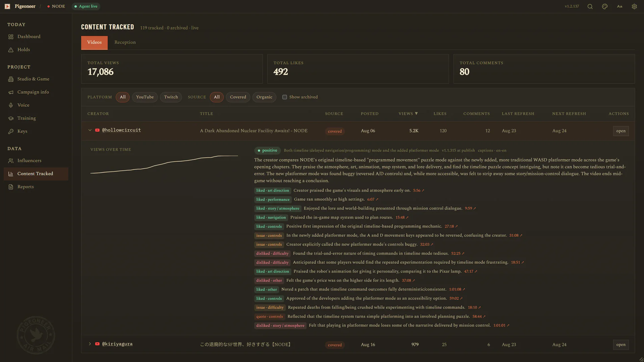Open the 31:08 timestamp link
644x362 pixels.
click(516, 235)
